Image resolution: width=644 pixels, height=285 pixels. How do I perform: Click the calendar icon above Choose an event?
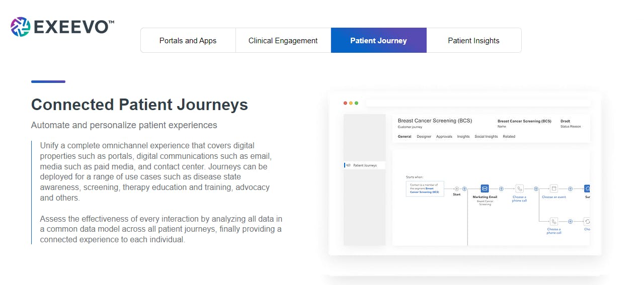click(553, 188)
